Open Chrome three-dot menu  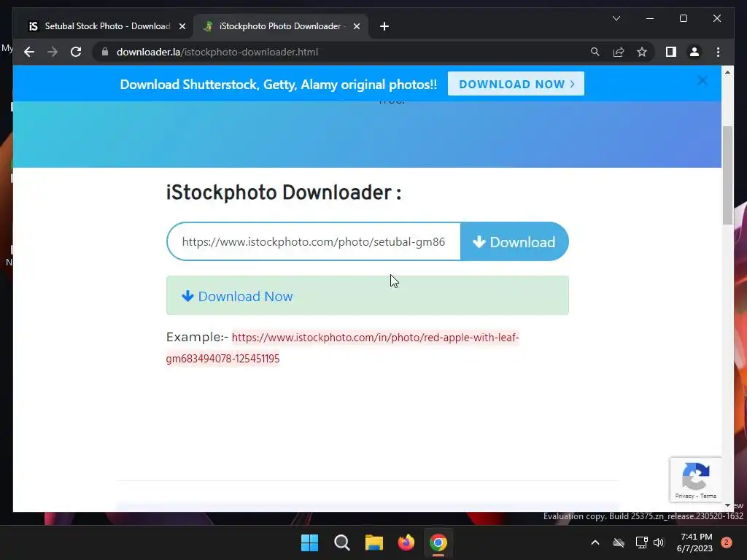click(x=718, y=52)
